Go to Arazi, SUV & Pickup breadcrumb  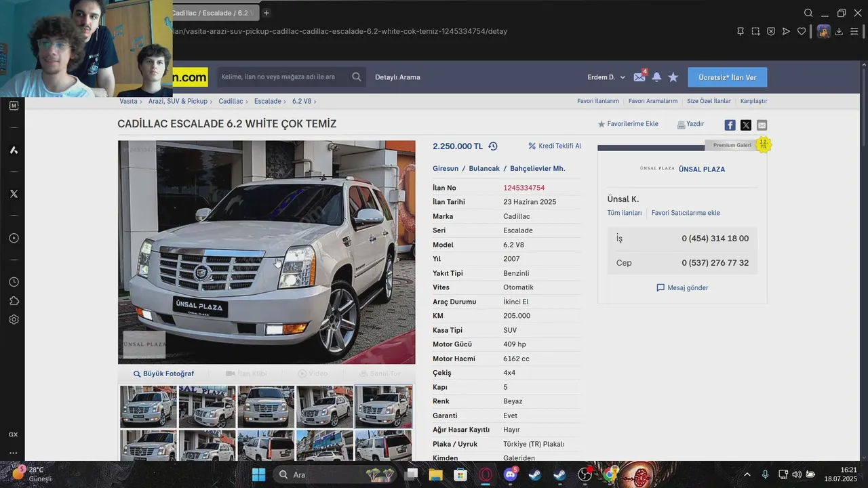(x=178, y=101)
